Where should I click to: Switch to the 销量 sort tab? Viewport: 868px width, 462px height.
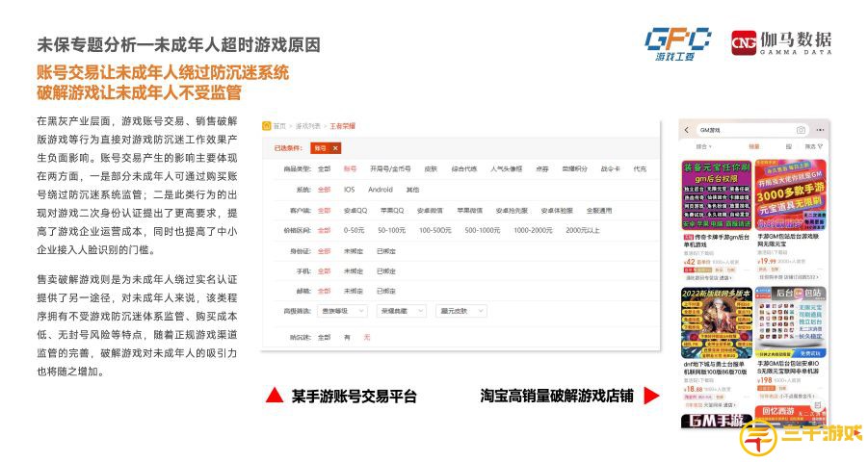754,146
